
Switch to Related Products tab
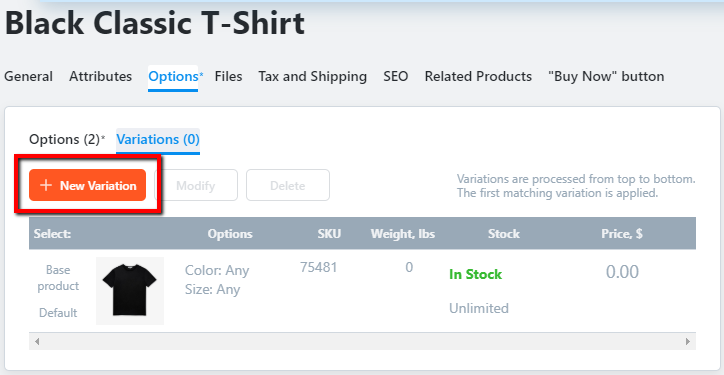click(478, 76)
